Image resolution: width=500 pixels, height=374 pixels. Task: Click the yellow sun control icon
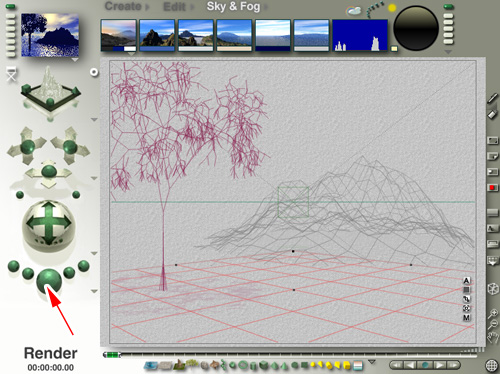[392, 8]
